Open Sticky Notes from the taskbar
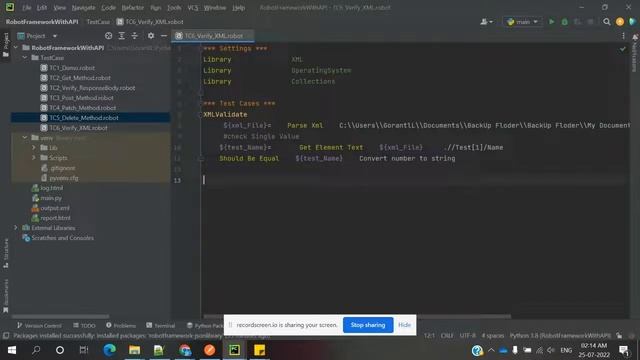Image resolution: width=640 pixels, height=360 pixels. pos(259,350)
